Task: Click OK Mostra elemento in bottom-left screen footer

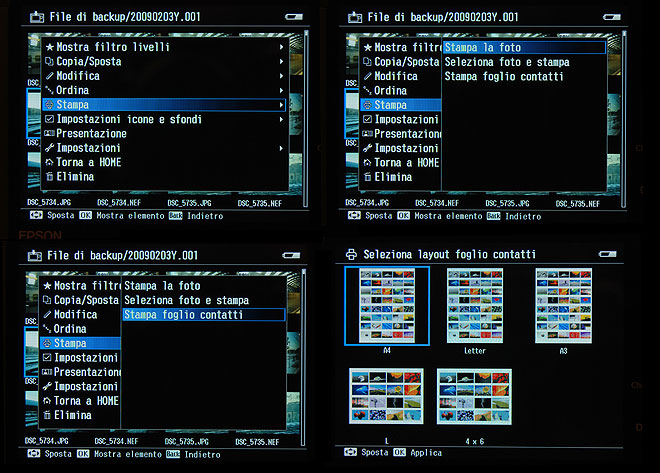Action: [119, 454]
